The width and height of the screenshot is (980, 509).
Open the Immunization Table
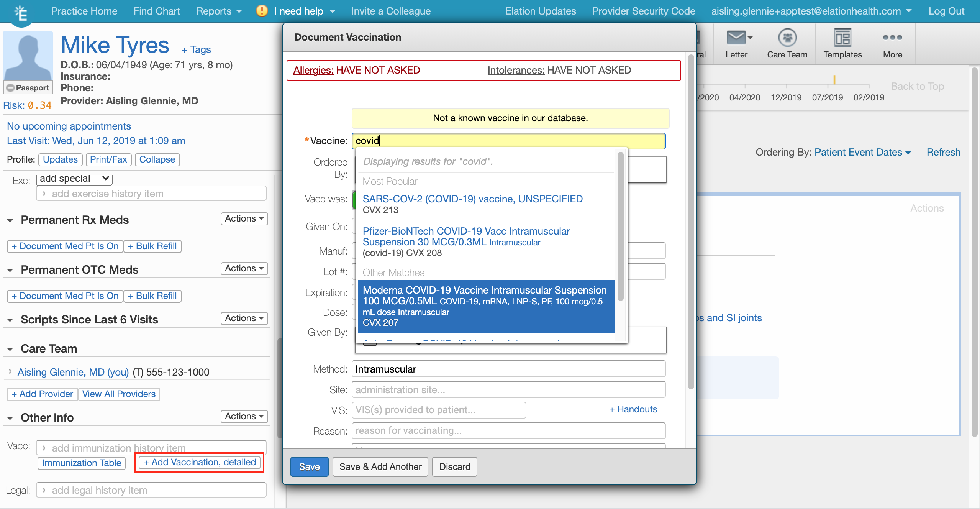point(82,463)
